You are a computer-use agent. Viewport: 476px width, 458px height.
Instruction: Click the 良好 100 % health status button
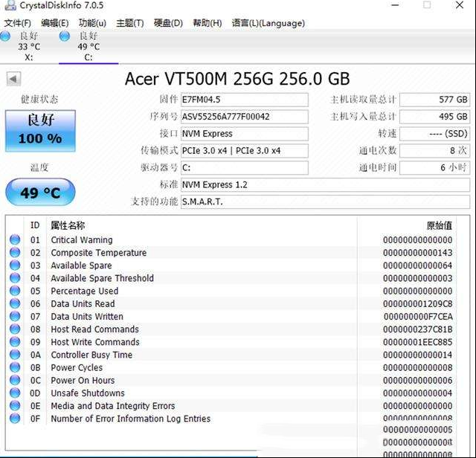point(40,131)
